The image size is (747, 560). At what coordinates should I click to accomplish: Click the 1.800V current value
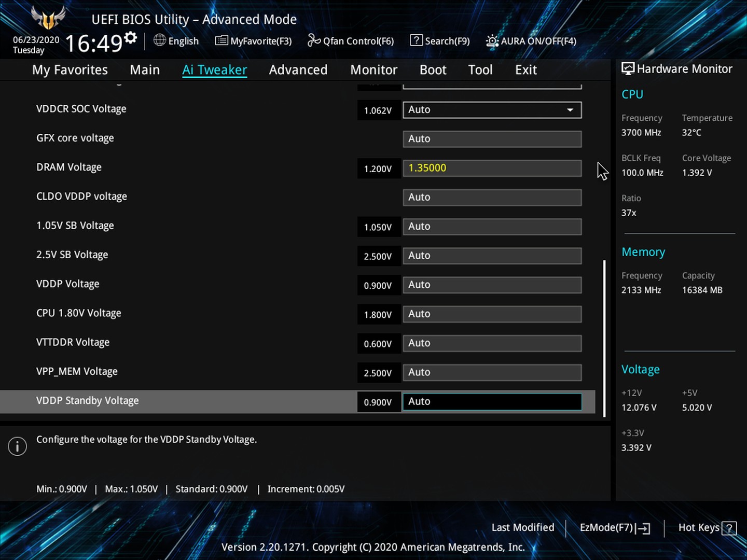click(x=378, y=315)
